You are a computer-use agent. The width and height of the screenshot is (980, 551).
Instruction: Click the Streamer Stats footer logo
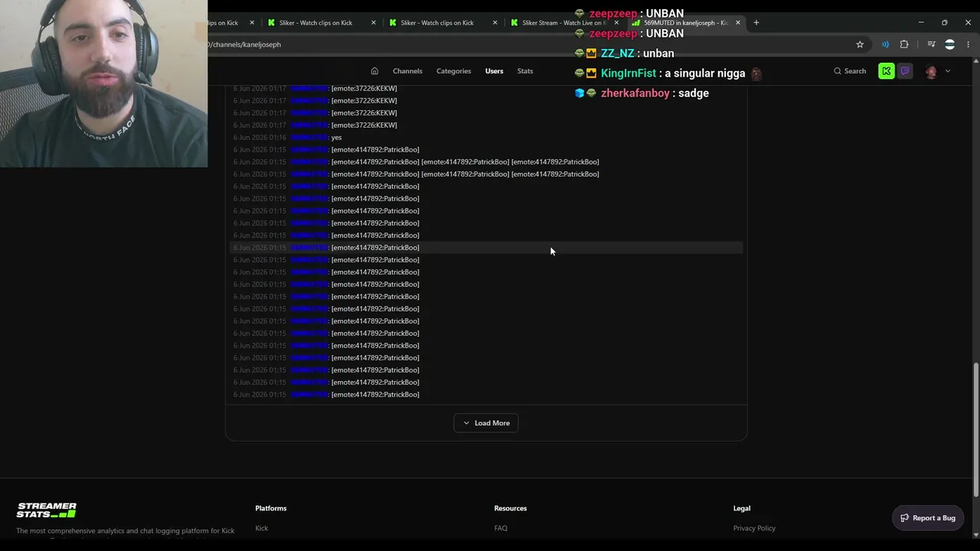coord(47,510)
